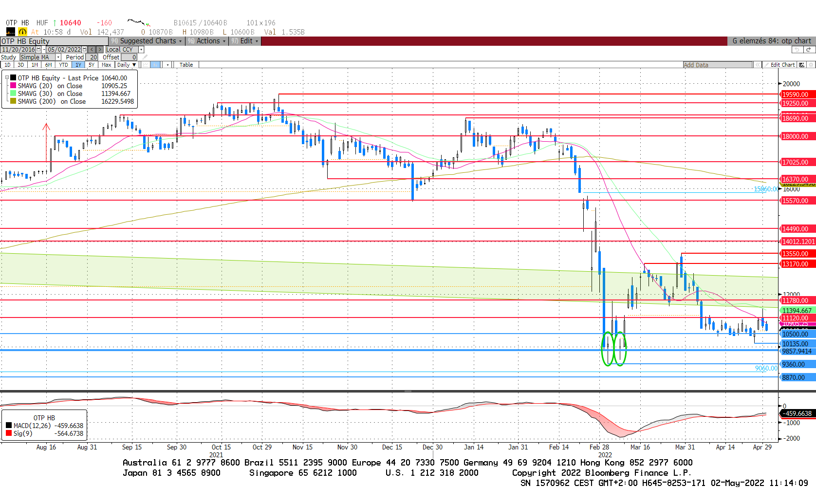Click the G elemzés 84: otp chart title
This screenshot has width=816, height=504.
[x=772, y=41]
